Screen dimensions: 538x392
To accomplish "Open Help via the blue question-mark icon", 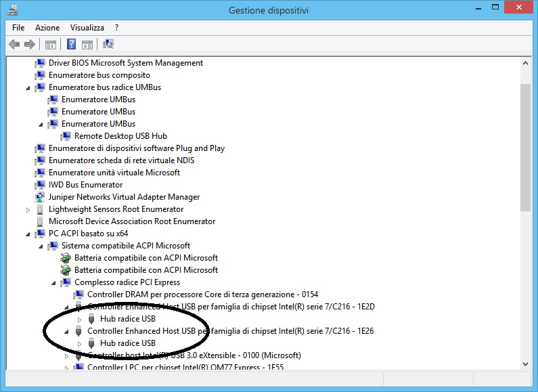I will [x=71, y=45].
